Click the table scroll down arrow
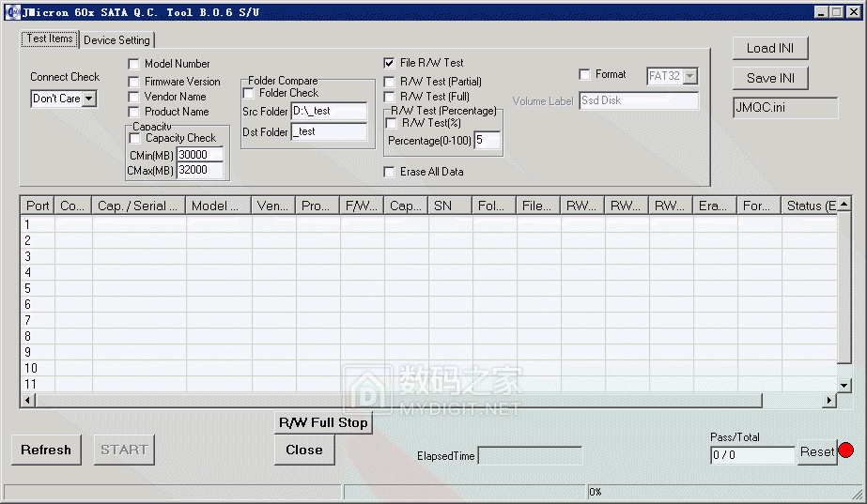This screenshot has width=867, height=504. coord(844,385)
